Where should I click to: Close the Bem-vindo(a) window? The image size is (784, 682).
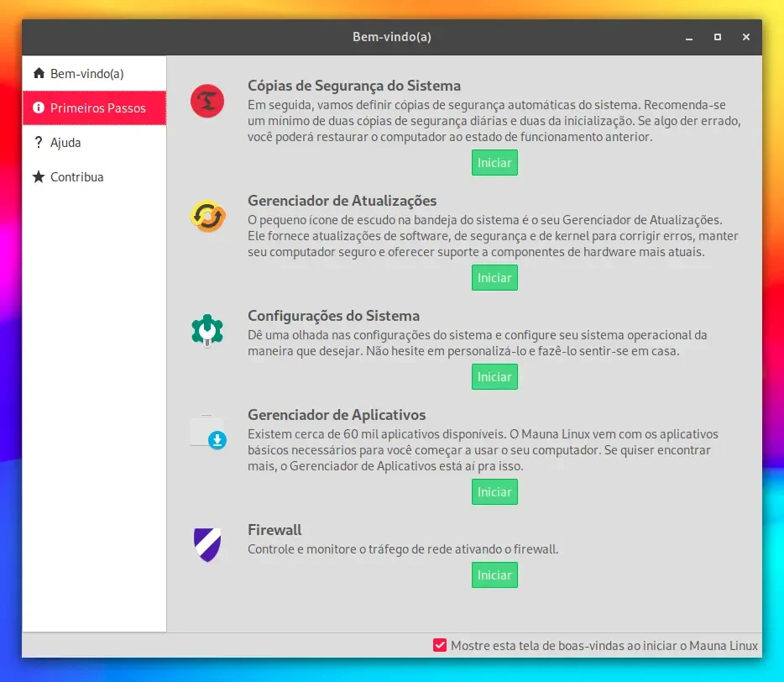point(746,37)
